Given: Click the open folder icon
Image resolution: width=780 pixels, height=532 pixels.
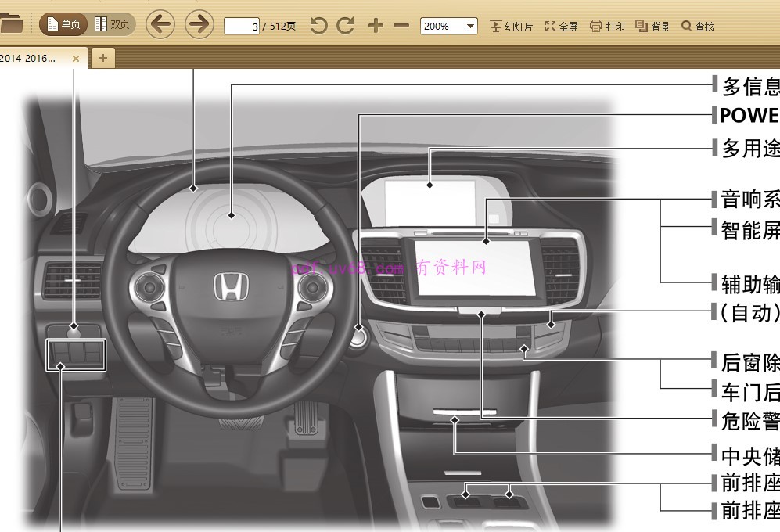Looking at the screenshot, I should pos(11,25).
